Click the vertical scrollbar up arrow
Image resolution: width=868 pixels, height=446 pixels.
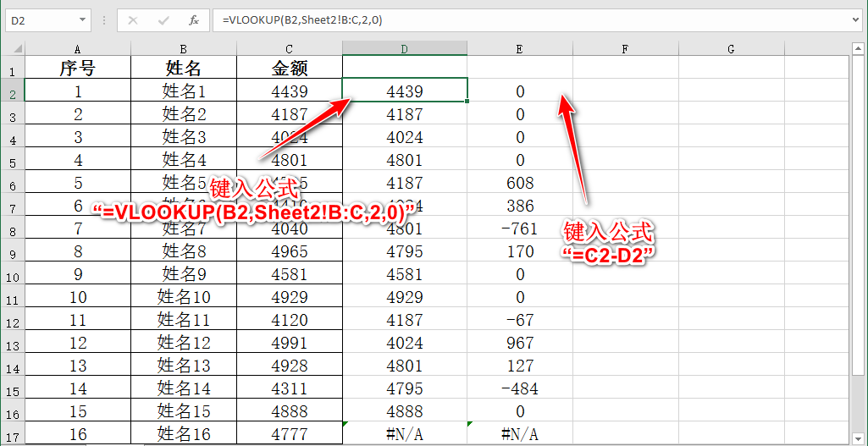858,49
